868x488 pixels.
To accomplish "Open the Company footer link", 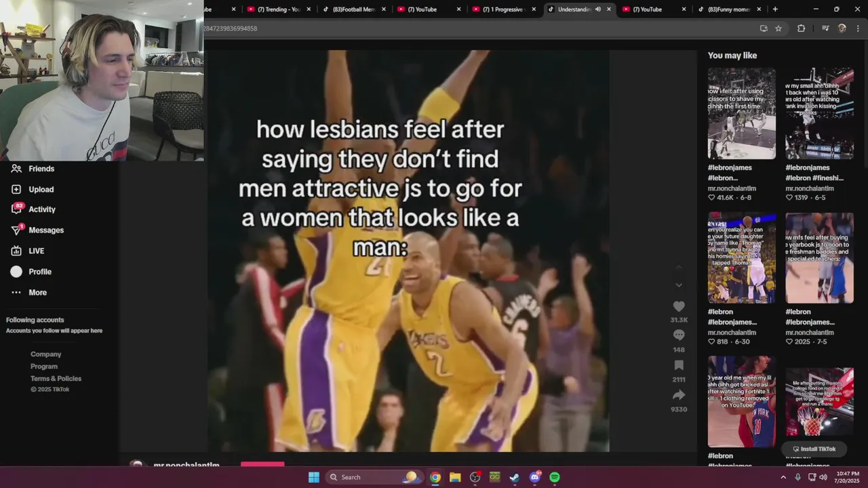I will [45, 354].
